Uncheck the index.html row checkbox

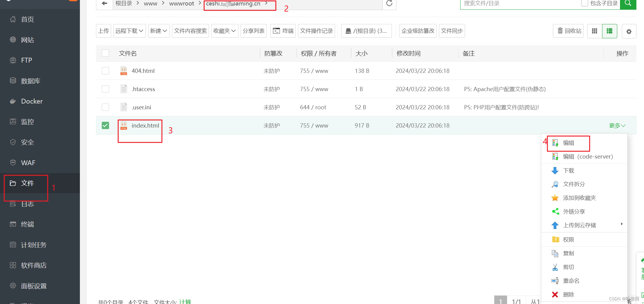coord(105,125)
